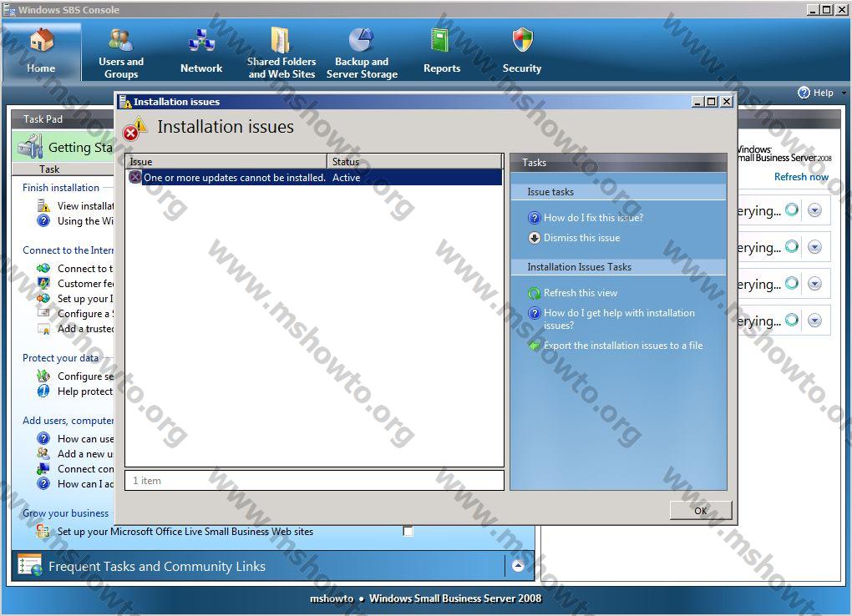Click the Office Live Web sites task icon
Image resolution: width=852 pixels, height=616 pixels.
click(x=43, y=531)
